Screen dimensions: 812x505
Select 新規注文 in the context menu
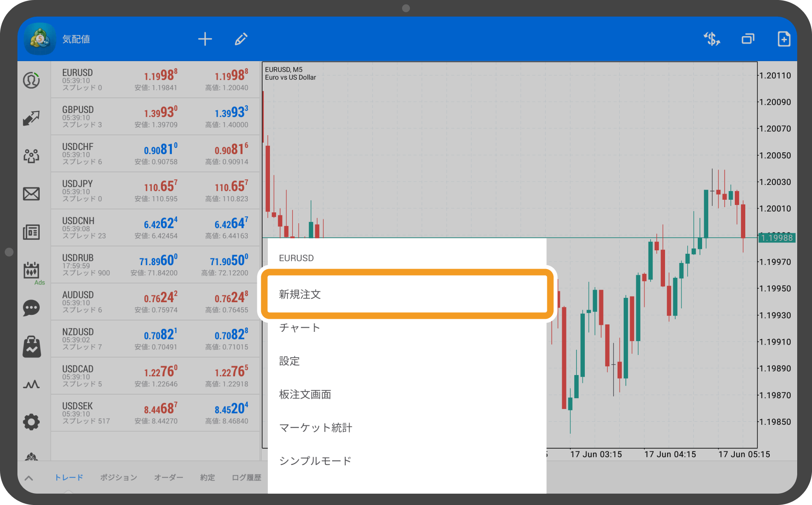click(407, 294)
